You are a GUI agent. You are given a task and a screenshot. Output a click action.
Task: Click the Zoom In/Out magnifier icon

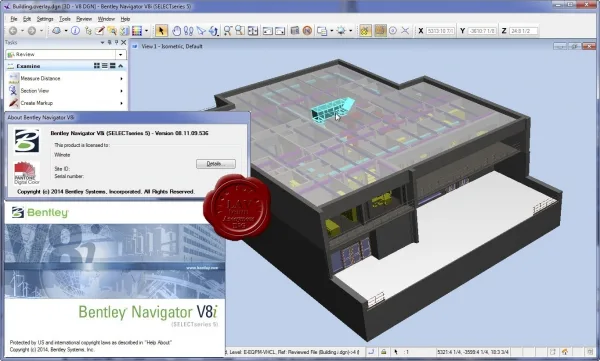tap(228, 31)
